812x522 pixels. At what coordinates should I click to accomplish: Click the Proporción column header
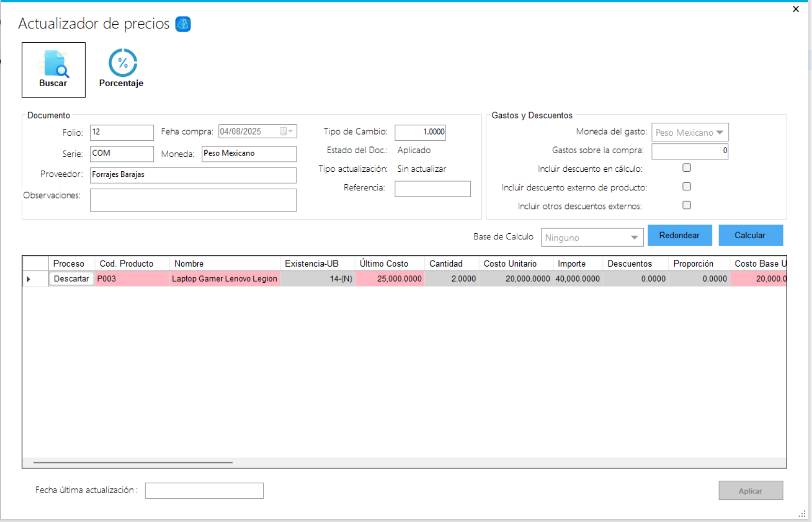point(699,264)
